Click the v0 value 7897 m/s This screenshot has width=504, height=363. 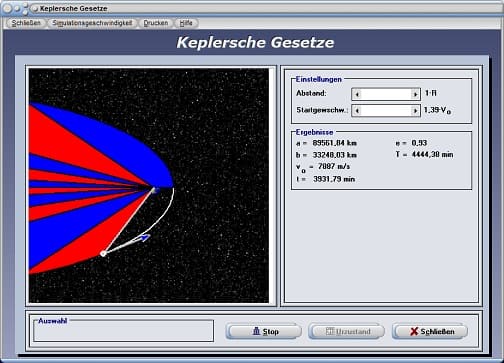[x=334, y=166]
